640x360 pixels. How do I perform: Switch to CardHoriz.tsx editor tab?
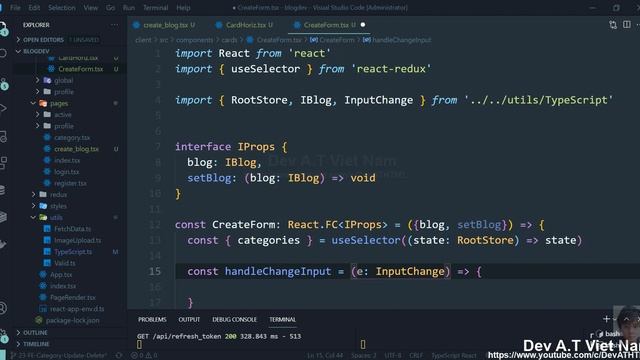(245, 25)
